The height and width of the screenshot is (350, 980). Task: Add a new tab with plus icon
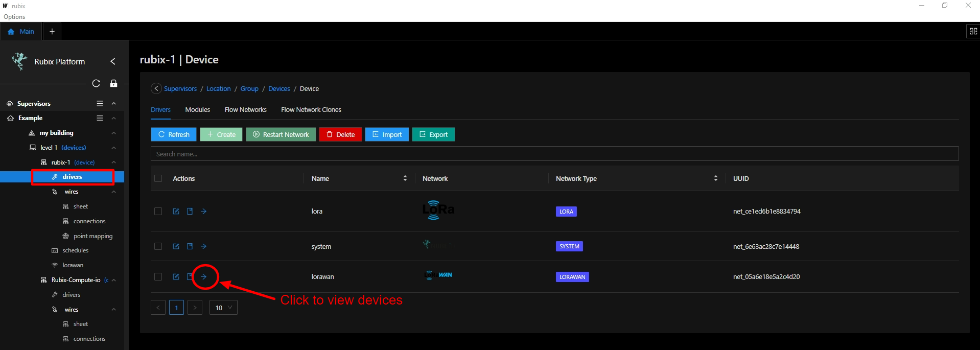(52, 31)
